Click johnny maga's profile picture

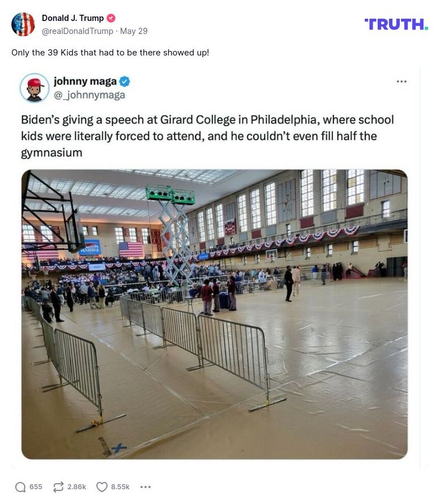point(35,88)
